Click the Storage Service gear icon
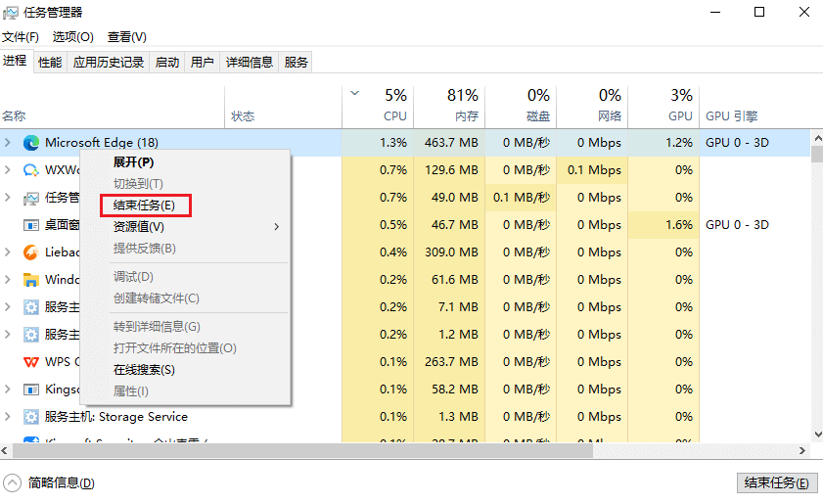Viewport: 823px width, 504px height. point(31,417)
